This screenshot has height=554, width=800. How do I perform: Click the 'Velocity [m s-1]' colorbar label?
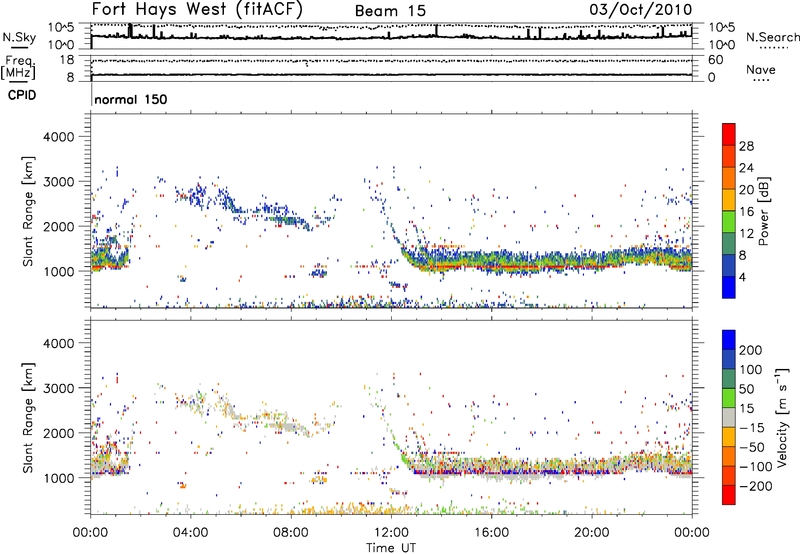[x=782, y=417]
